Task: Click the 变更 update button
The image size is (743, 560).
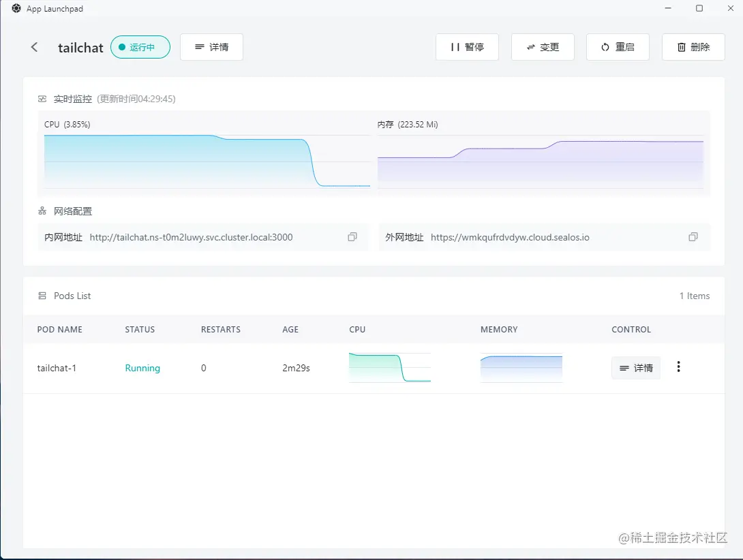Action: (x=543, y=47)
